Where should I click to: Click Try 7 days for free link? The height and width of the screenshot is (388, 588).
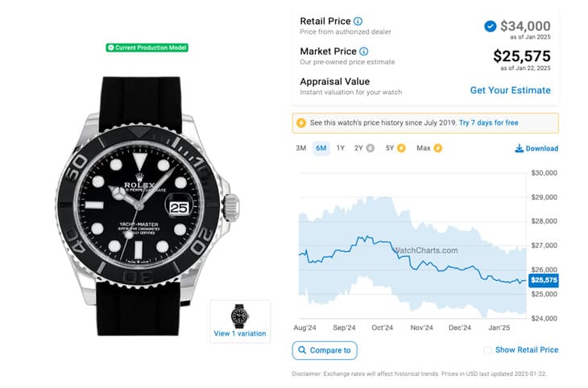pos(489,122)
